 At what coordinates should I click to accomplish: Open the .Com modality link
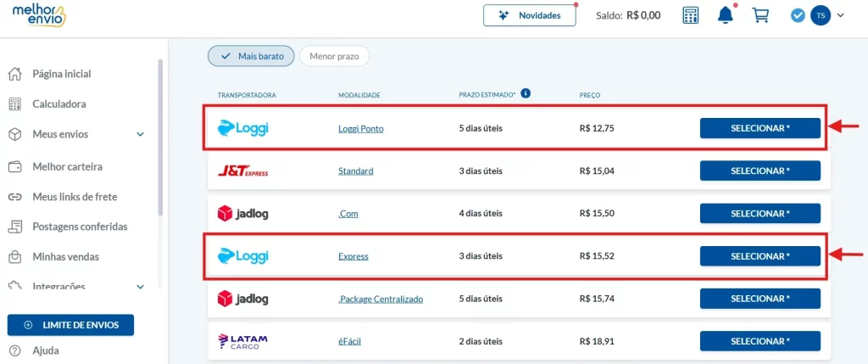pos(348,214)
